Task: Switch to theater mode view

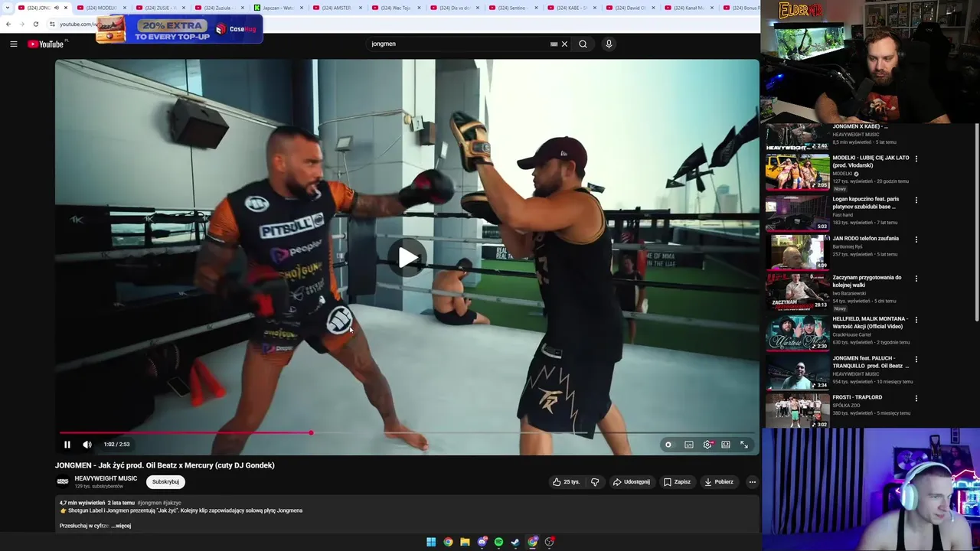Action: (x=726, y=445)
